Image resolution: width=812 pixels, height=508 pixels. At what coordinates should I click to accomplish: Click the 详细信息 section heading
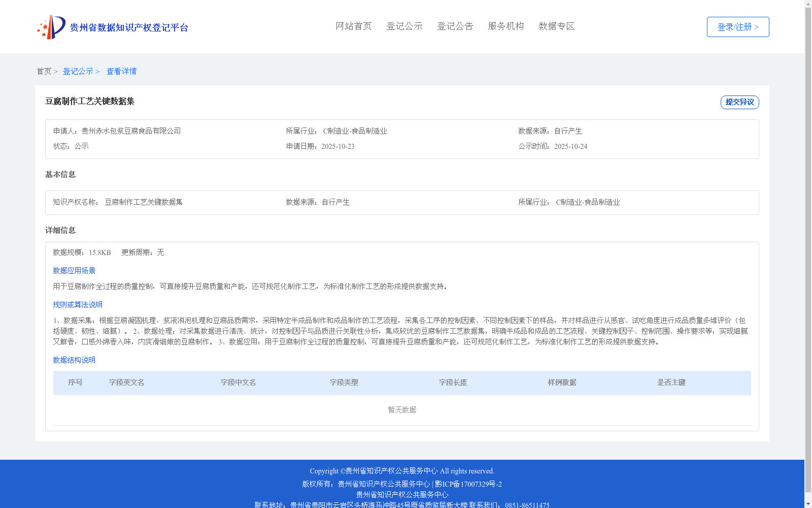click(x=60, y=231)
